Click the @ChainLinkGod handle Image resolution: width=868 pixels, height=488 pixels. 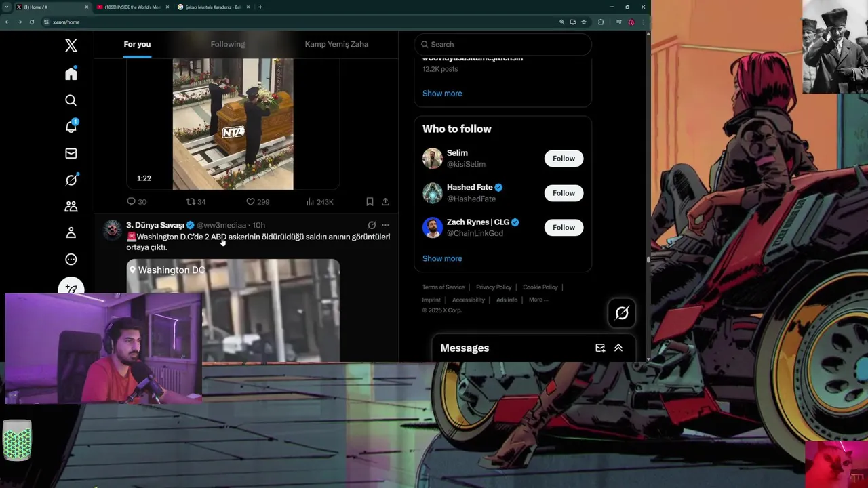[x=475, y=233]
